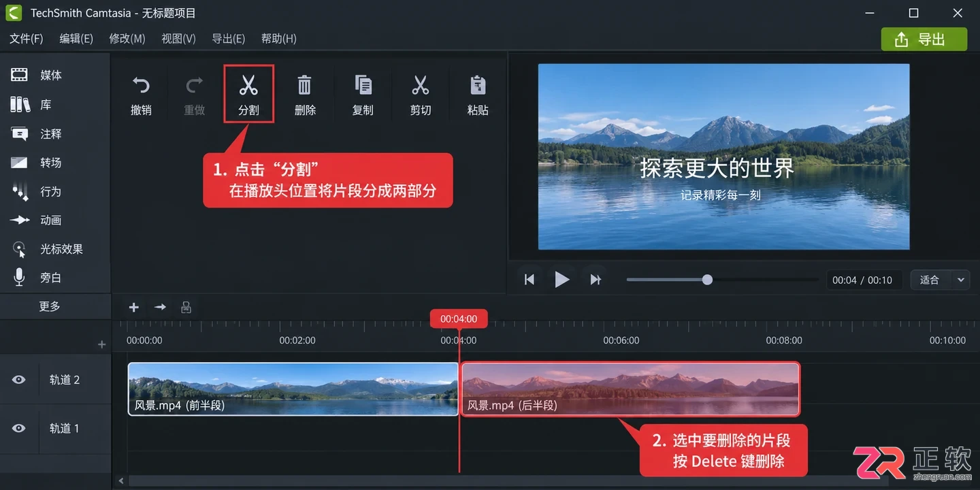Open the 编辑(E) menu
980x490 pixels.
(76, 39)
